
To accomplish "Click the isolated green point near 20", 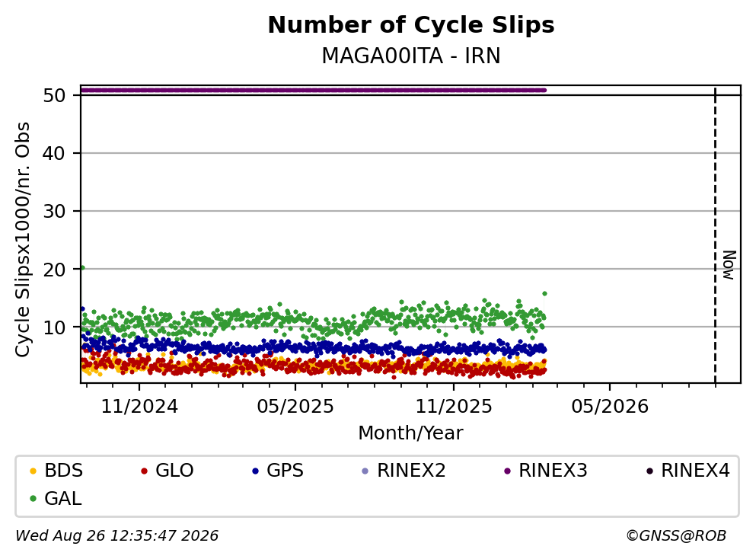I will pos(82,267).
